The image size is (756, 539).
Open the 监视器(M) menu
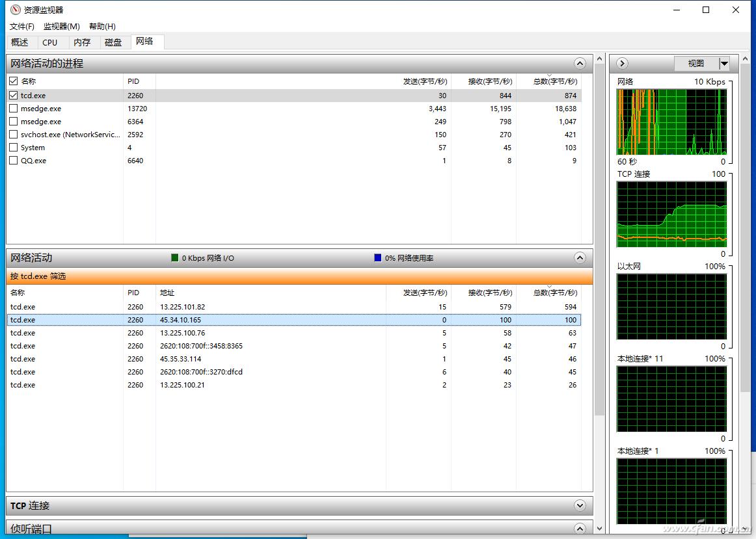tap(61, 26)
